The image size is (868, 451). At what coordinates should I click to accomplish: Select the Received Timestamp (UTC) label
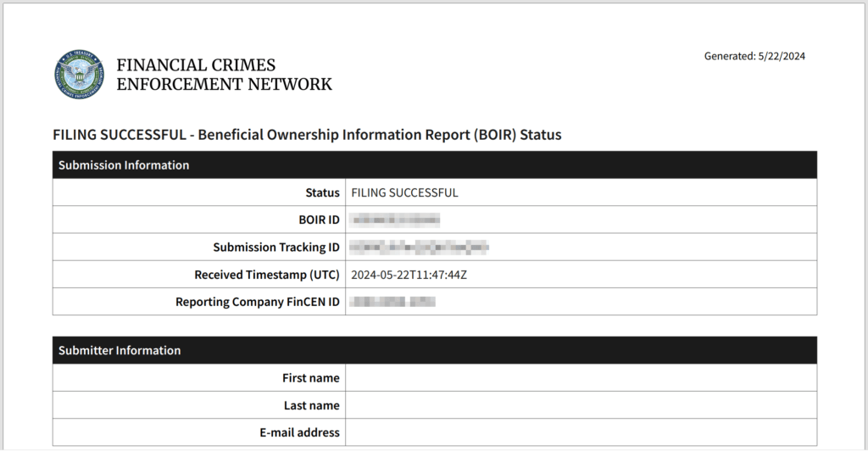coord(267,275)
